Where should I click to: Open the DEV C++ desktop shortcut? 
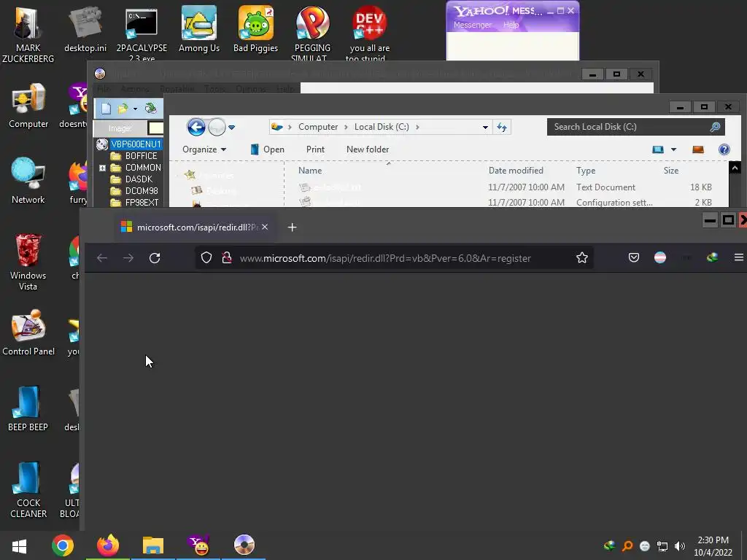369,34
